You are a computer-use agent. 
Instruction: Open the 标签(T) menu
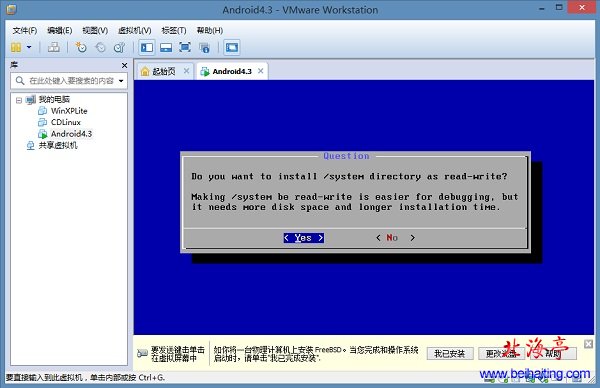[174, 30]
